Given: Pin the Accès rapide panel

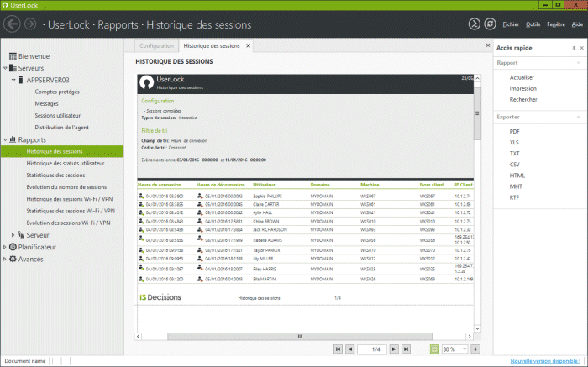Looking at the screenshot, I should point(574,48).
